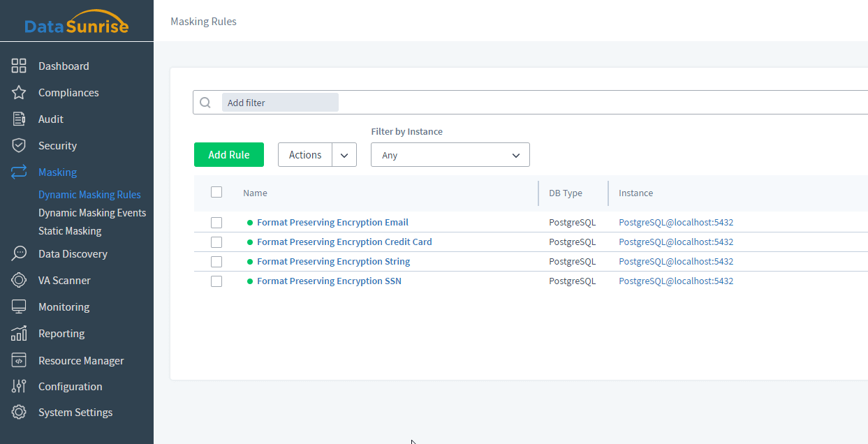Click the Compliances star icon
This screenshot has height=444, width=868.
18,92
